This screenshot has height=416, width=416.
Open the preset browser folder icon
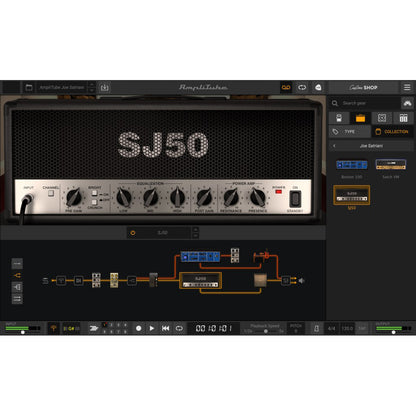pos(29,88)
